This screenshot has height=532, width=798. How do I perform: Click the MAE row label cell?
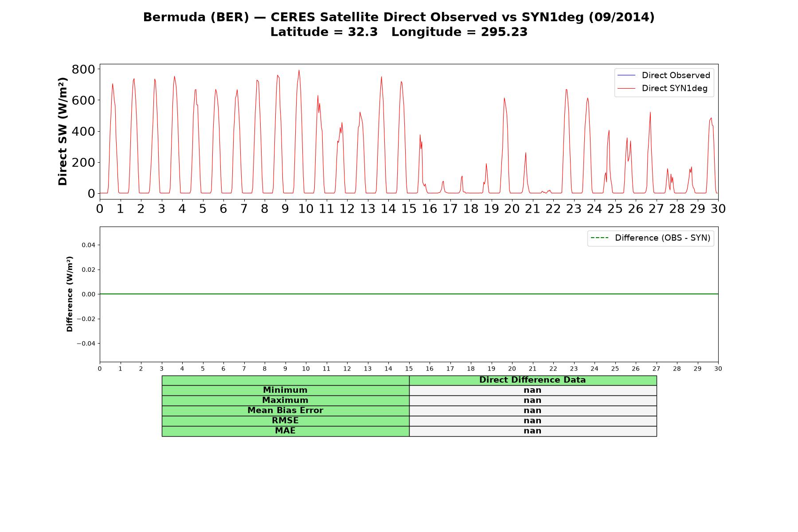pyautogui.click(x=286, y=431)
